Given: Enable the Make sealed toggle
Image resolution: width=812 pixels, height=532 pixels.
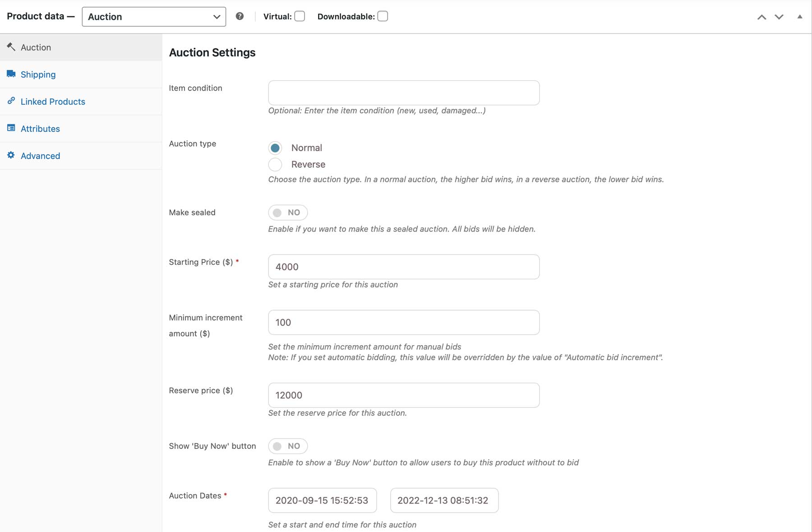Looking at the screenshot, I should [287, 212].
